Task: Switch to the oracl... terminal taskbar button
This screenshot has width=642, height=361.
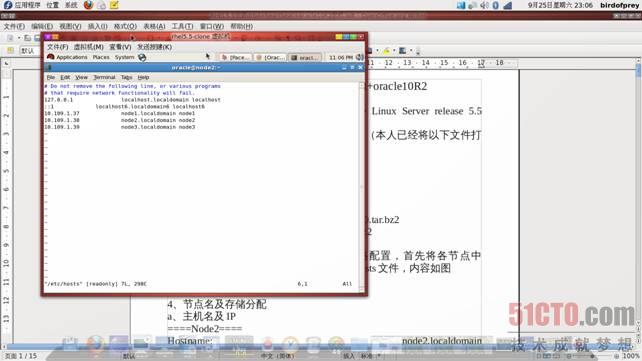Action: coord(305,58)
